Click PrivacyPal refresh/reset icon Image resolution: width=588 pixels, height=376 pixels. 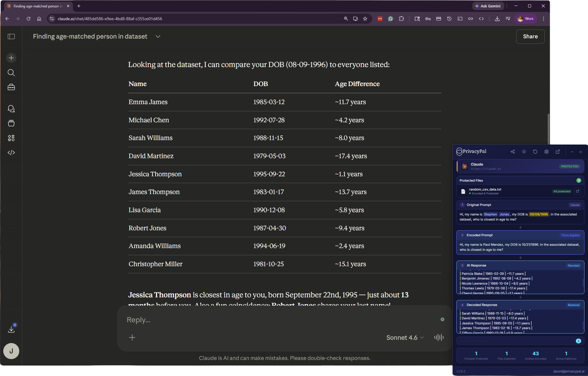[535, 152]
